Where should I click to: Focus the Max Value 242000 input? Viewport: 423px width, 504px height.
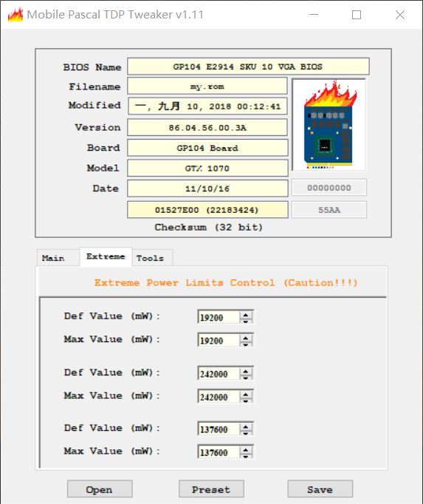point(219,397)
